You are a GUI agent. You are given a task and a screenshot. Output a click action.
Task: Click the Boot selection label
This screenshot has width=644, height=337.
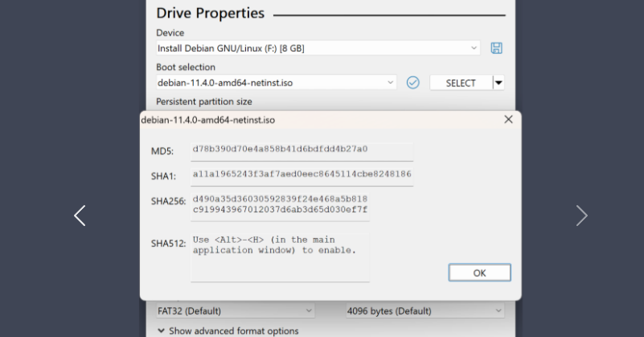(186, 67)
